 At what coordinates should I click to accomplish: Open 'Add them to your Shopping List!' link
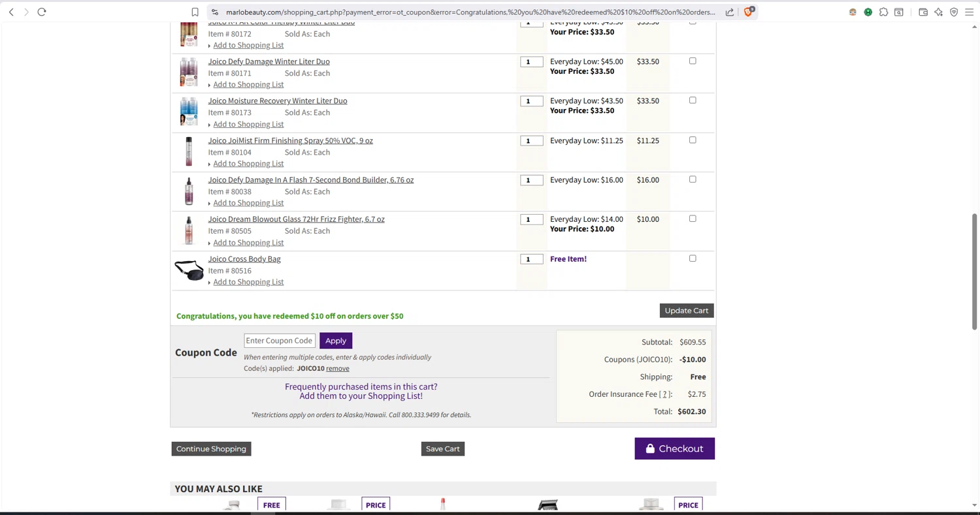pyautogui.click(x=361, y=396)
